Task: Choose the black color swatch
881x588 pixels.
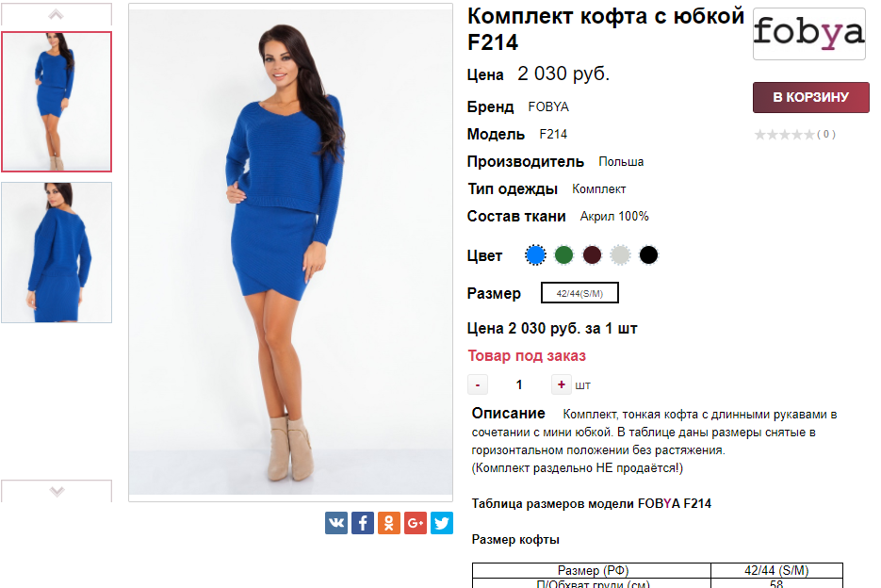Action: pyautogui.click(x=648, y=255)
